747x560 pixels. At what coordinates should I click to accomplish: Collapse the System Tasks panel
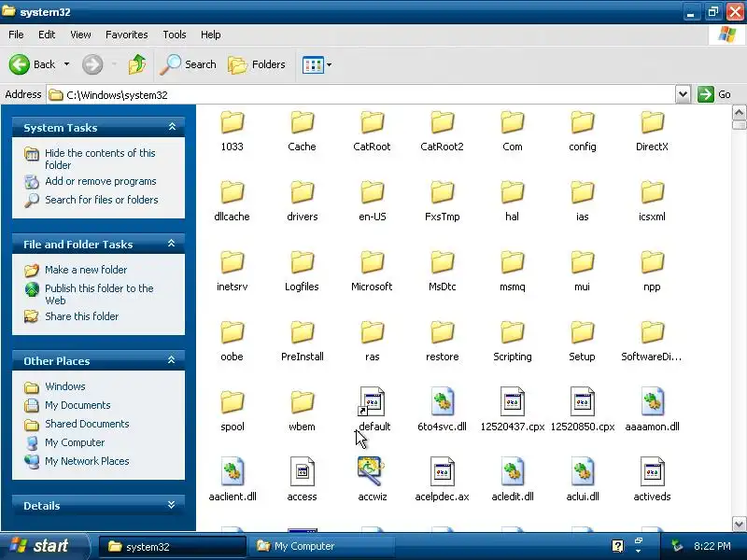[x=172, y=127]
